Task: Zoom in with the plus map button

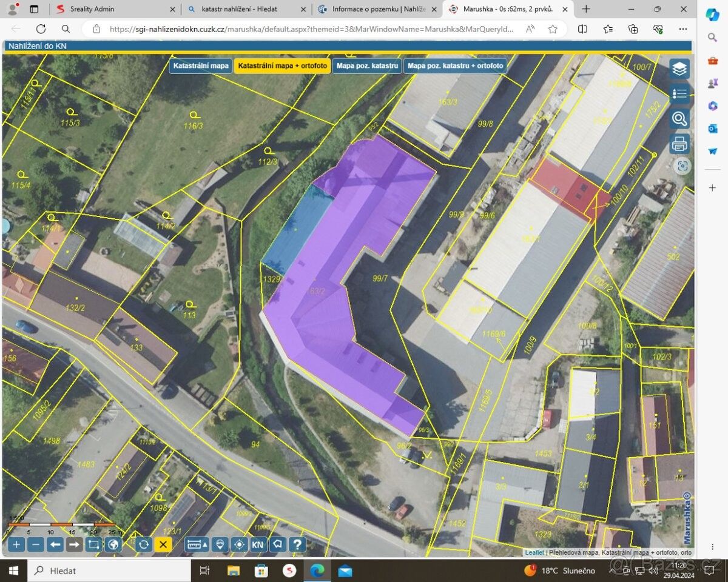Action: click(16, 544)
